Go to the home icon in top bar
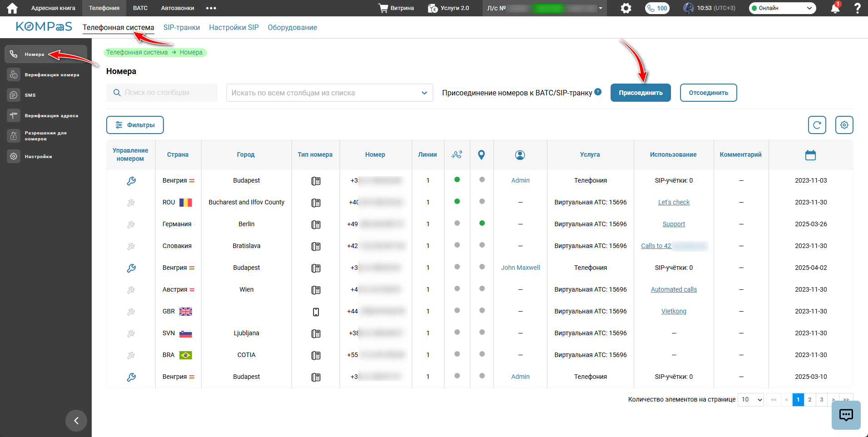The width and height of the screenshot is (868, 437). [x=12, y=8]
